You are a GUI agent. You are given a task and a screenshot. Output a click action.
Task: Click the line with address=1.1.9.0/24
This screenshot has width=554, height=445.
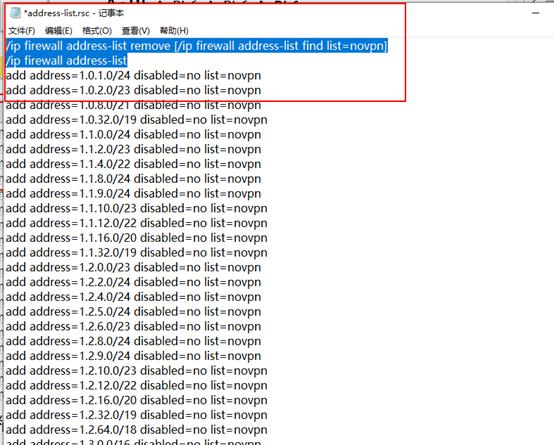click(x=134, y=194)
